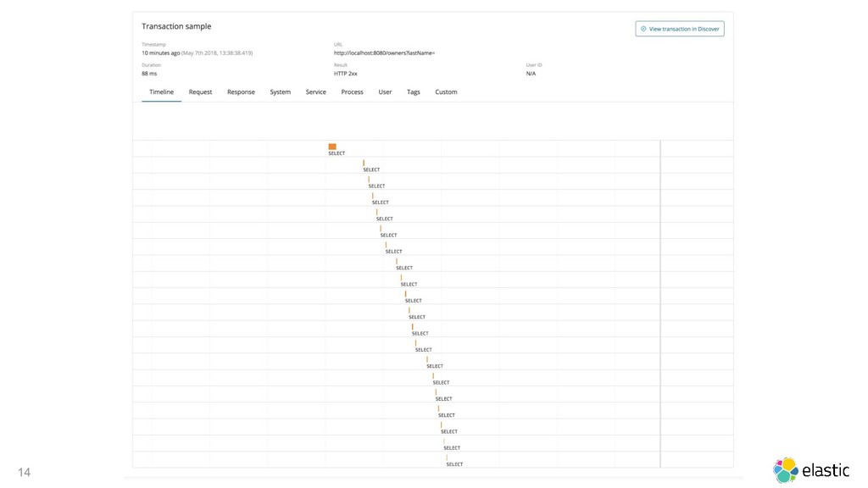Open the Custom tab
Image resolution: width=868 pixels, height=488 pixels.
click(x=446, y=91)
